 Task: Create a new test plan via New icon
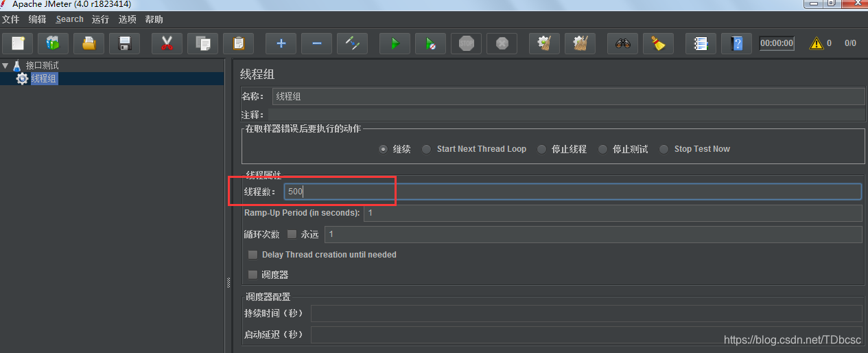tap(18, 43)
